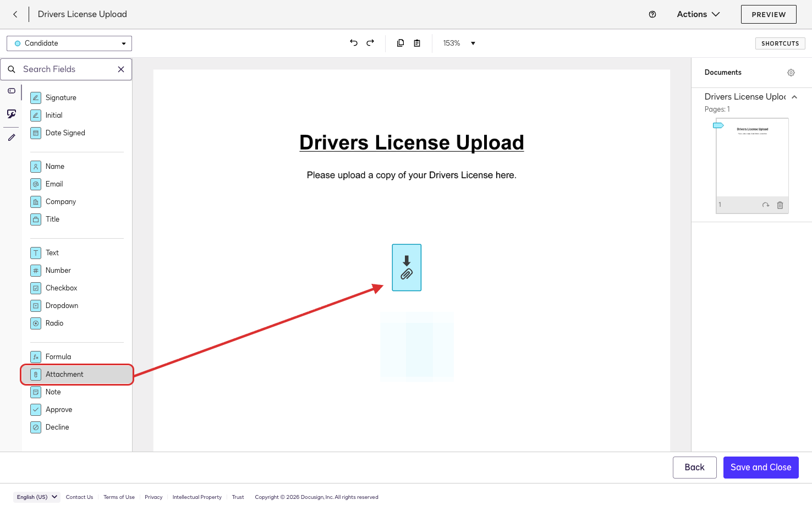
Task: Open the Terms of Use link
Action: coord(119,497)
